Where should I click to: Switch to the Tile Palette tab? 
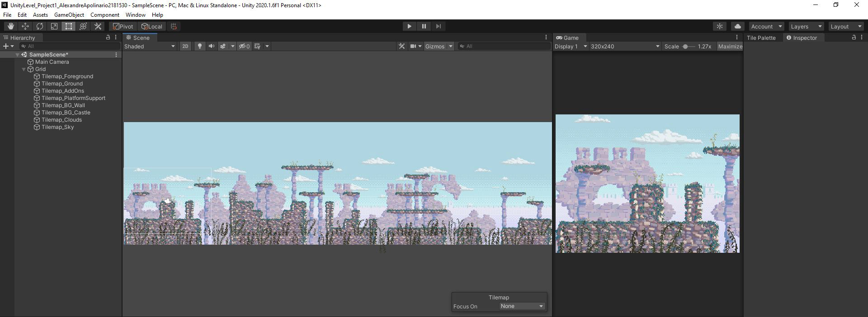761,38
